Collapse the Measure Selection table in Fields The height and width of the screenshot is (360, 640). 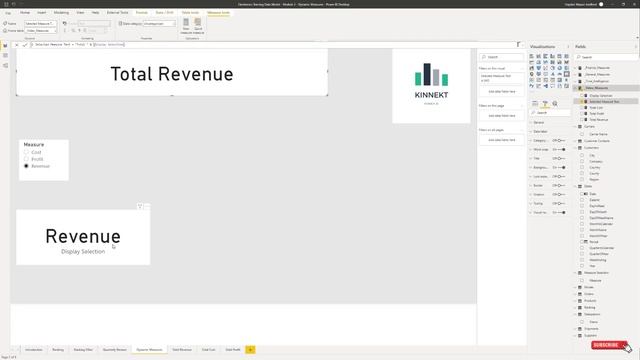[x=576, y=273]
